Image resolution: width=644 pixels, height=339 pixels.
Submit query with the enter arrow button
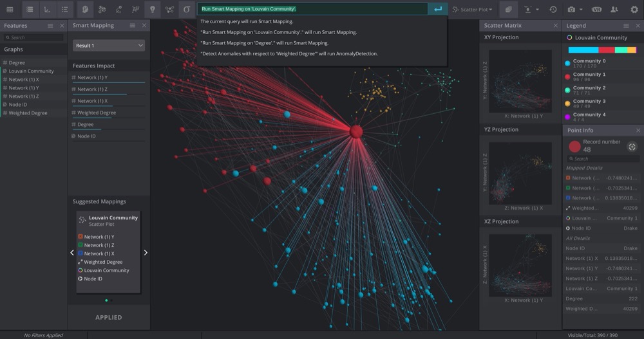pos(438,9)
